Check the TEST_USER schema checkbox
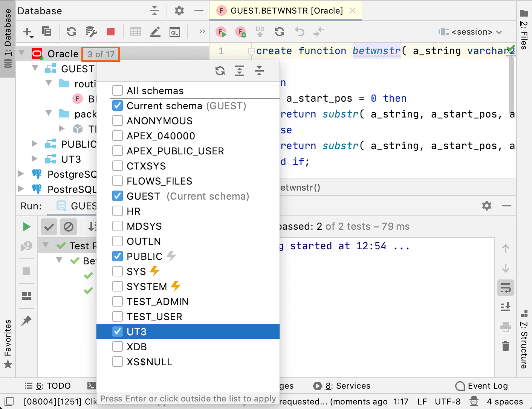Image resolution: width=532 pixels, height=409 pixels. [x=118, y=316]
